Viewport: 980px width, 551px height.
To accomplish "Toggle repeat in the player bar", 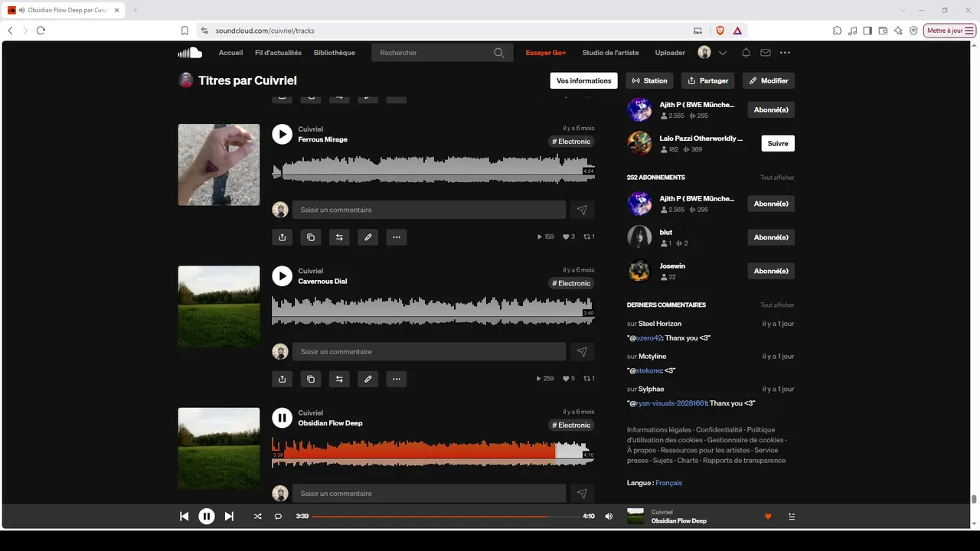I will (x=278, y=517).
